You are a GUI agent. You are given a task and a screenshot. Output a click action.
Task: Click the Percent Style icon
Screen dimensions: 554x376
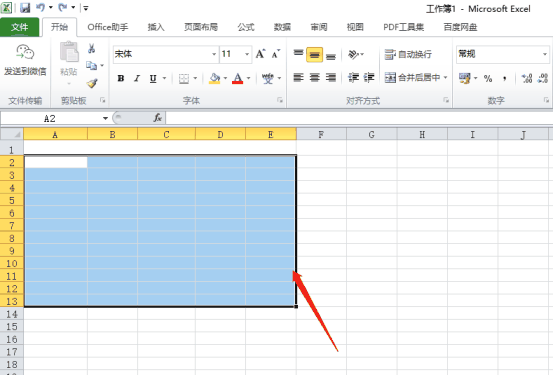click(488, 78)
